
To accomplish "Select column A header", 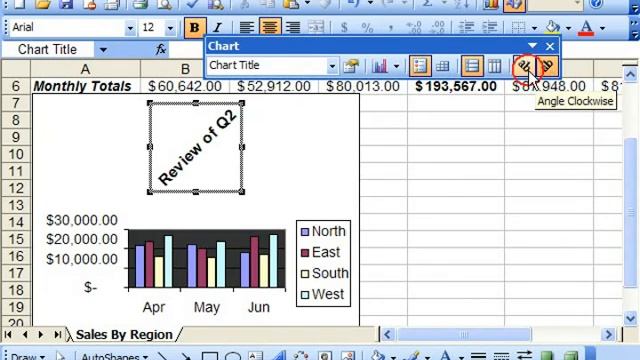I will [x=85, y=69].
